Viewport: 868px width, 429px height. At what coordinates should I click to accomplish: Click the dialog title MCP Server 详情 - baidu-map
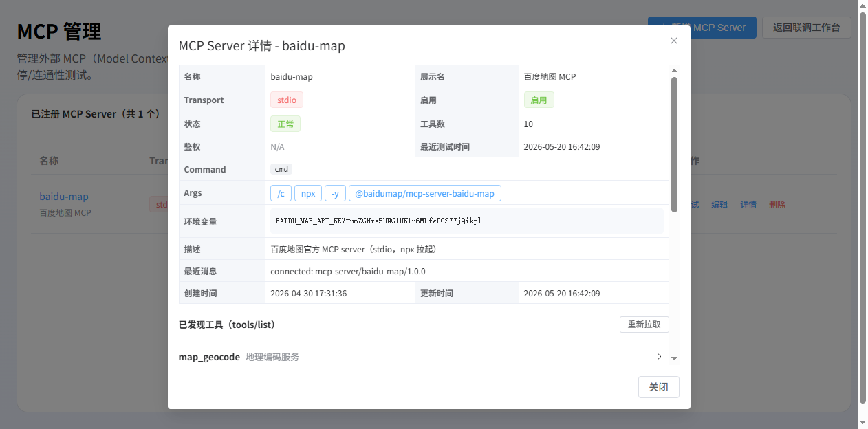(261, 46)
